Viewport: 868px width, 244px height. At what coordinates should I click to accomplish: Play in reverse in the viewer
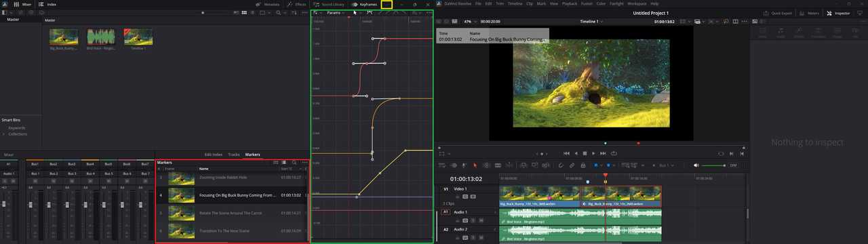[576, 153]
